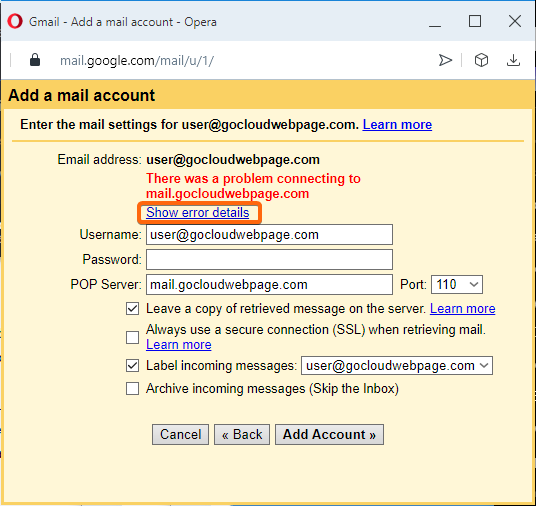Expand the label dropdown showing user@gocloudwebpage.com
The height and width of the screenshot is (506, 536).
[x=397, y=365]
